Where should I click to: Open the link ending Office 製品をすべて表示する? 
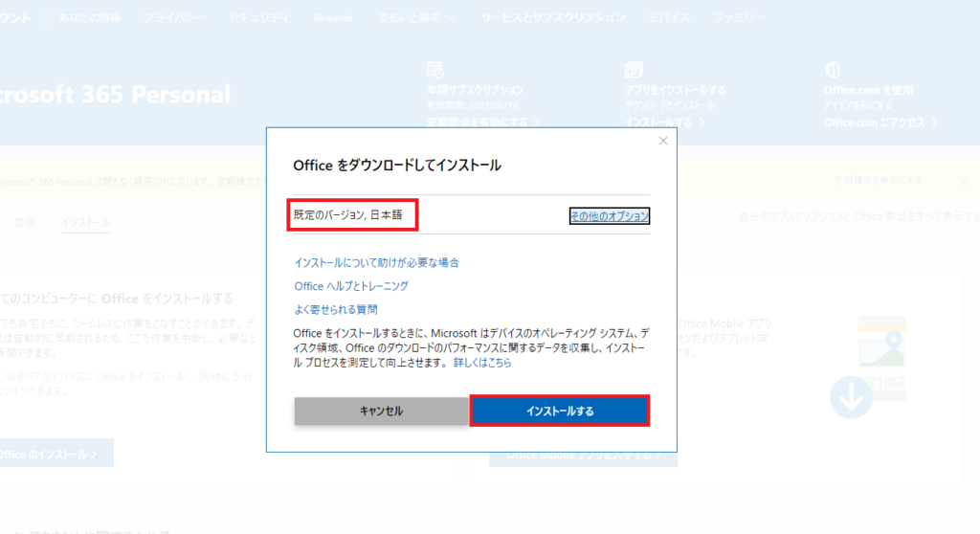(859, 216)
